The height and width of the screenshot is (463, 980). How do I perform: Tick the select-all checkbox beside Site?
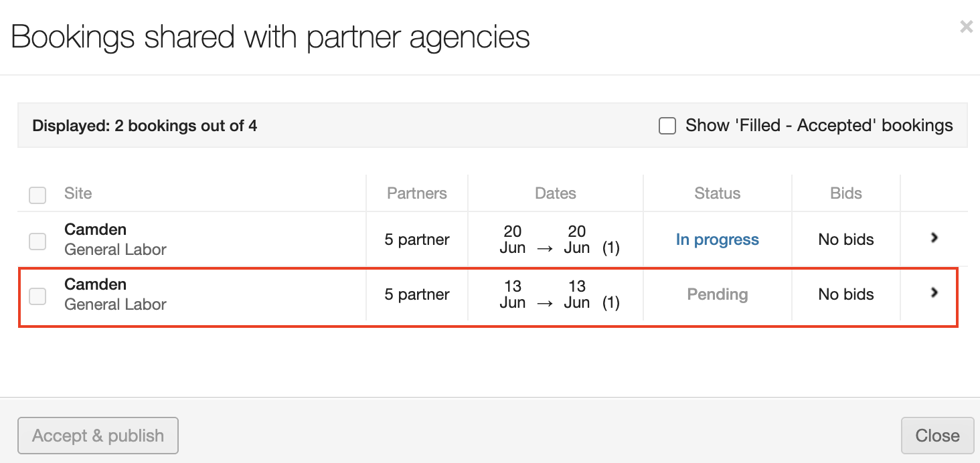37,195
